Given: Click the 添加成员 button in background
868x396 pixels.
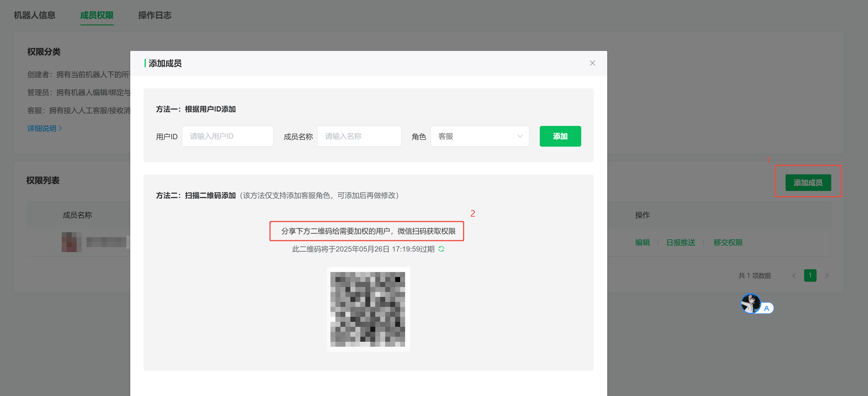Looking at the screenshot, I should point(808,182).
